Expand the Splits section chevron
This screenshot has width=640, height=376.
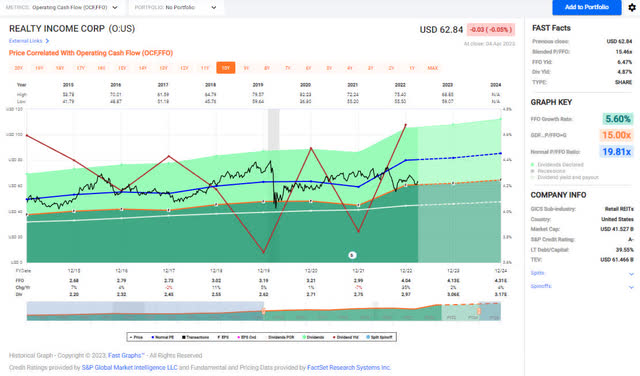click(631, 274)
